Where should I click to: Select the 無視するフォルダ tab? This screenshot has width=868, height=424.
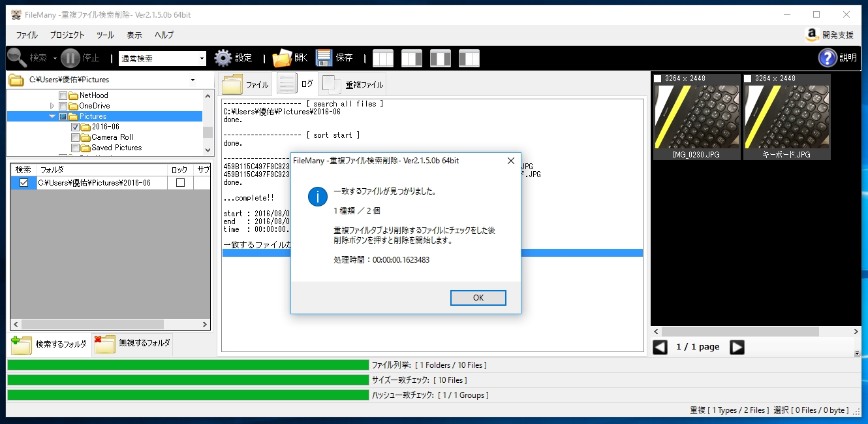[132, 344]
